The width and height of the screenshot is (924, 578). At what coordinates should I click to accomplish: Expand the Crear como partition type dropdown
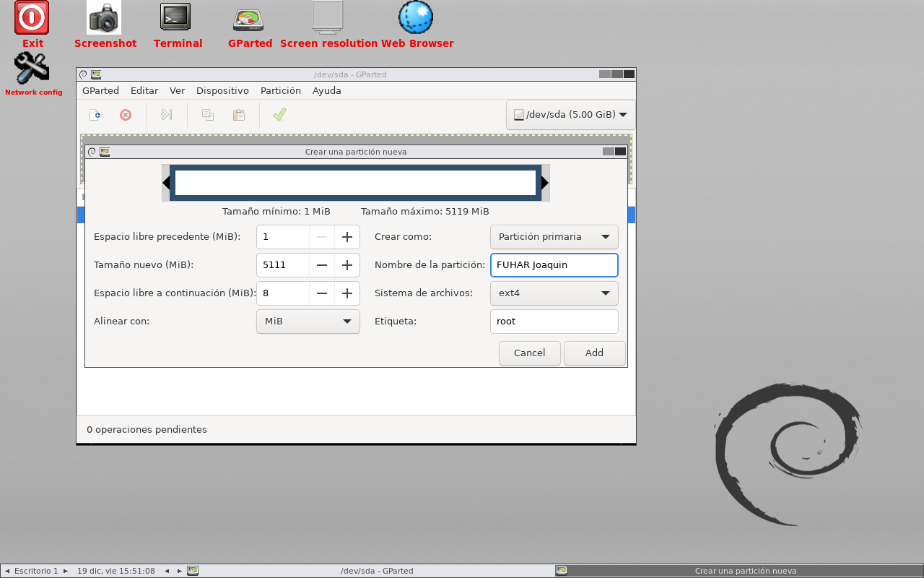coord(554,237)
